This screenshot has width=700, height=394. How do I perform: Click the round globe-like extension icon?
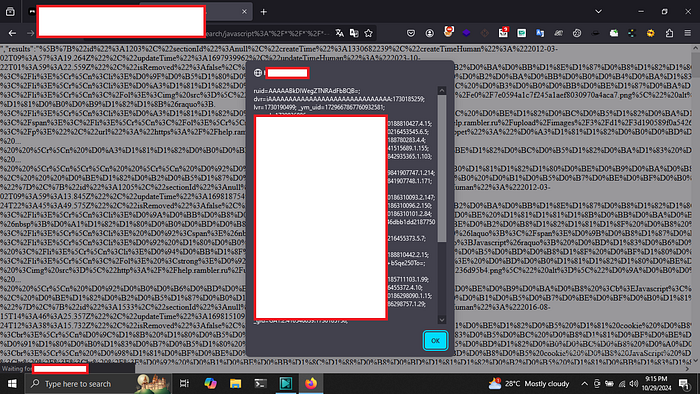click(x=577, y=33)
